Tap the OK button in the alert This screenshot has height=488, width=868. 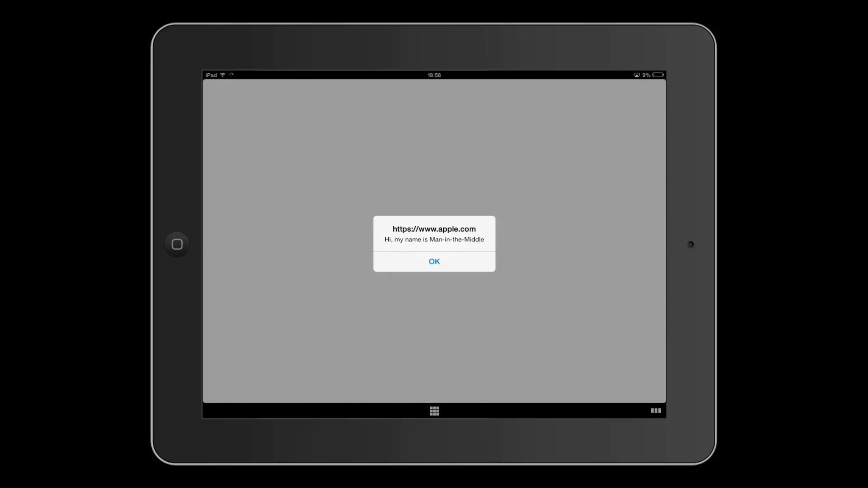point(434,261)
